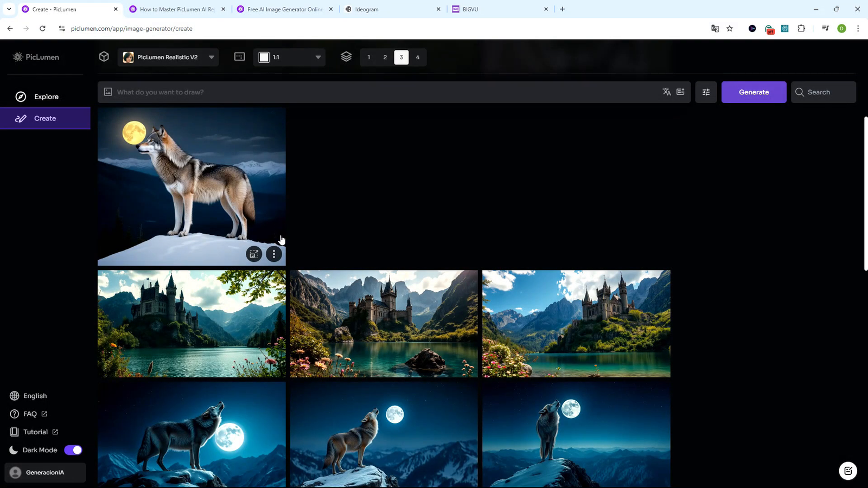The image size is (868, 488).
Task: Disable the Dark Mode toggle
Action: point(73,450)
